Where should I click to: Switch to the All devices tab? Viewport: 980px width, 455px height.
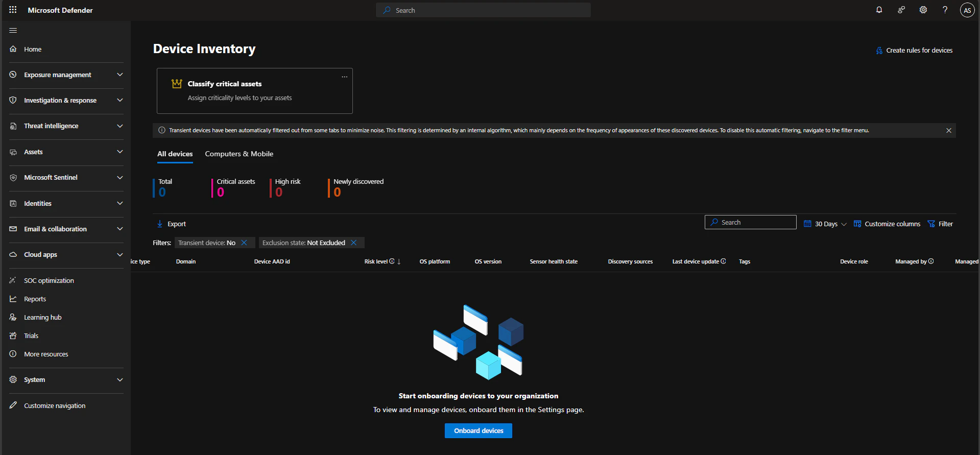(175, 154)
